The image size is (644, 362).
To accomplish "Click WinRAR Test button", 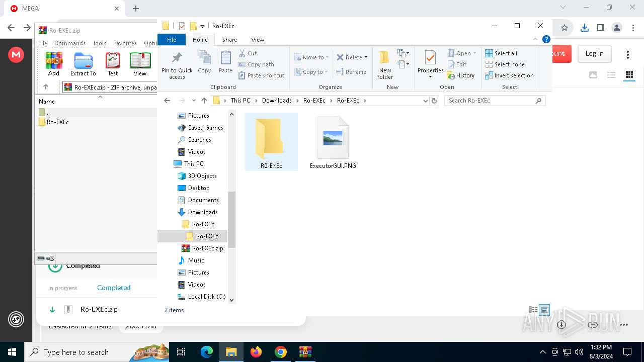I will pyautogui.click(x=113, y=64).
